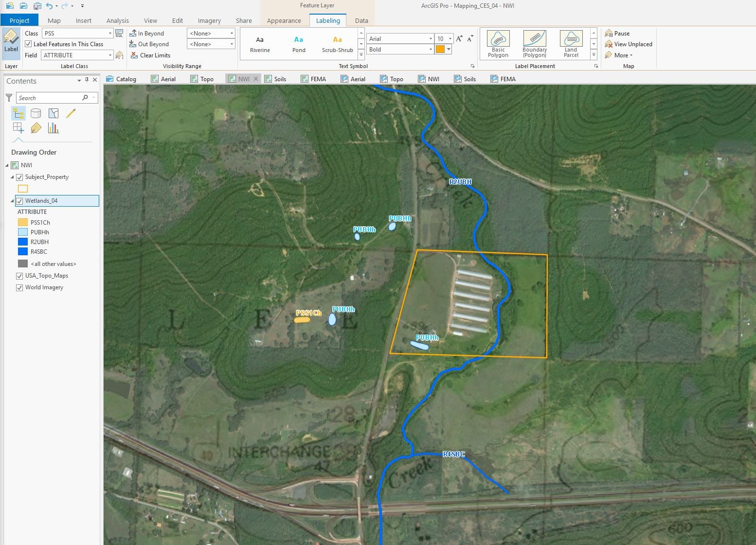The image size is (756, 545).
Task: Switch to the Analysis ribbon tab
Action: point(118,20)
